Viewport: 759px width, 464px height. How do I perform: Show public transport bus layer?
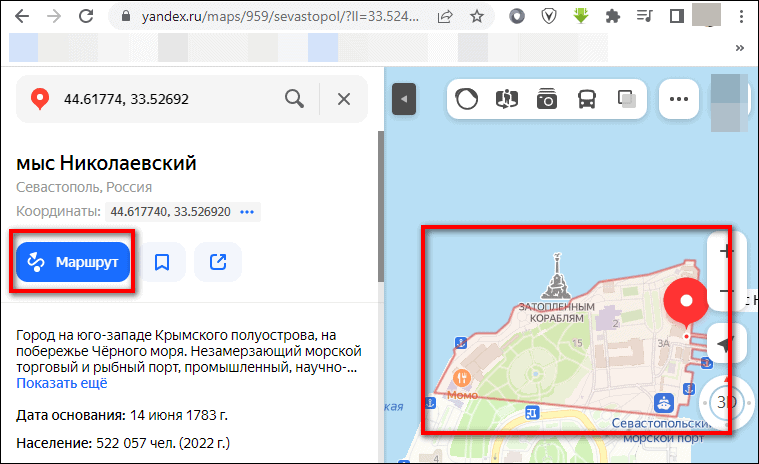[x=587, y=99]
